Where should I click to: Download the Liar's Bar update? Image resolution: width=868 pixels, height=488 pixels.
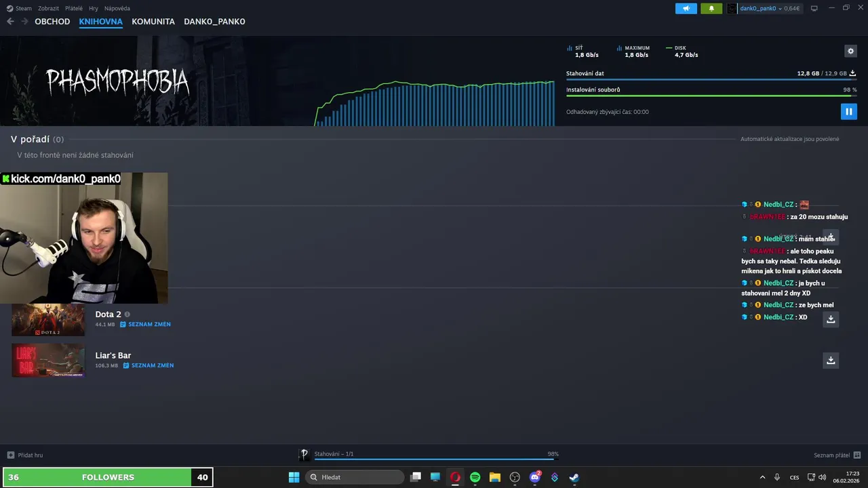[x=831, y=360]
